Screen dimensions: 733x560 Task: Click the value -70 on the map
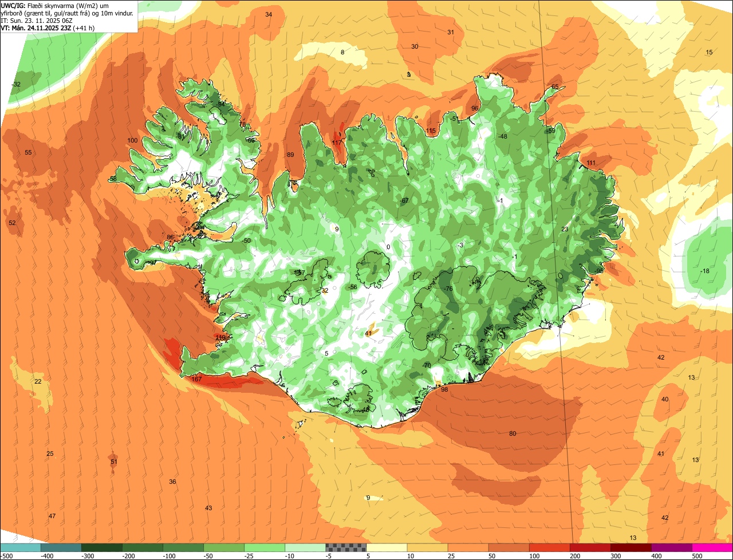coord(427,365)
